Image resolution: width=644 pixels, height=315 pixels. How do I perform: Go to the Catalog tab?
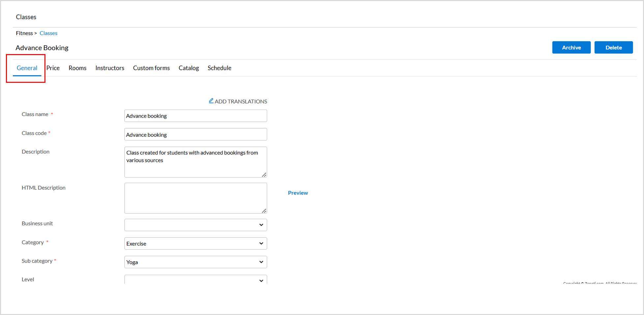tap(189, 68)
